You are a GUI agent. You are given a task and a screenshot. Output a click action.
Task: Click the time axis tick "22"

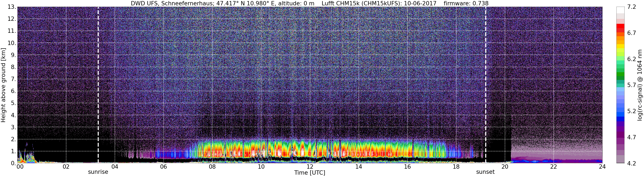tap(554, 167)
